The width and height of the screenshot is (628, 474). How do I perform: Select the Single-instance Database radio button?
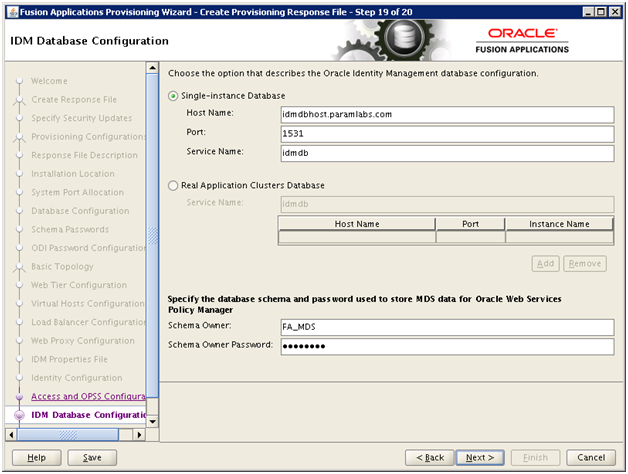173,96
